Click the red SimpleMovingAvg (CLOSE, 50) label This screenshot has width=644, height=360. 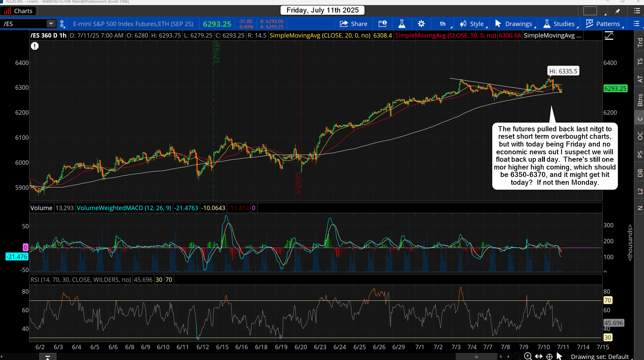pyautogui.click(x=445, y=35)
